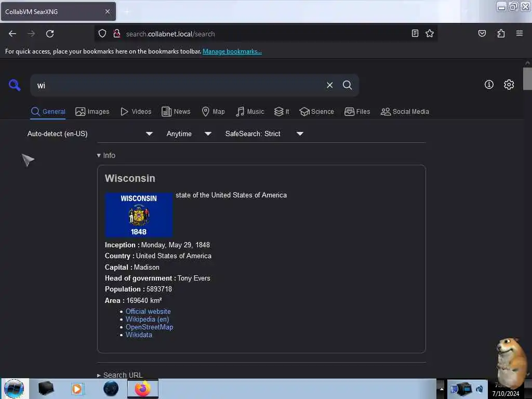Open the Anytime time range dropdown
This screenshot has width=532, height=399.
coord(189,134)
